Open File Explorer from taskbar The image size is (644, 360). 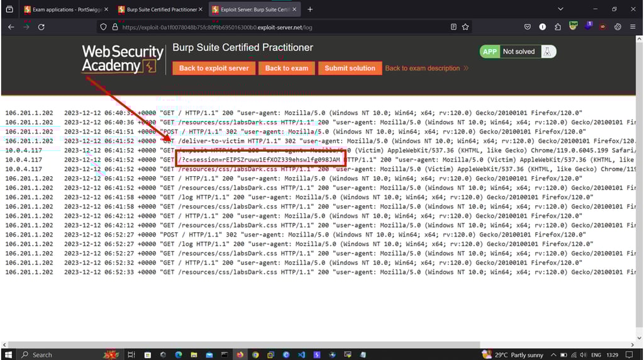194,354
